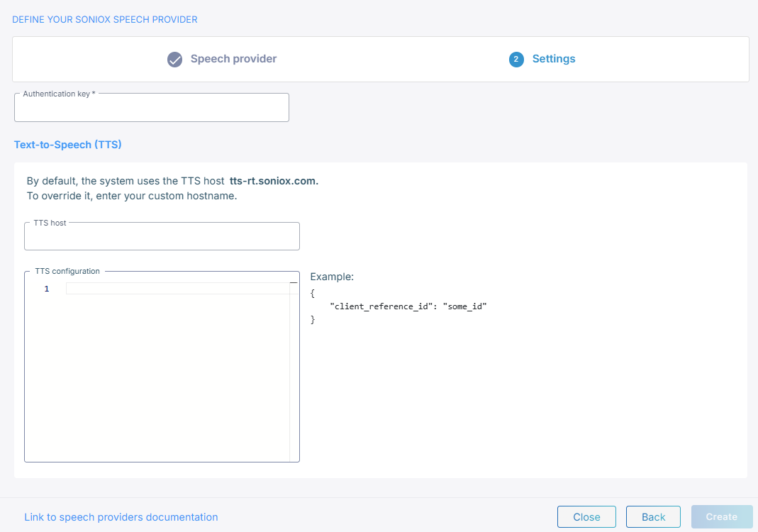Click the 'Define your Soniox speech provider' title

pyautogui.click(x=105, y=19)
